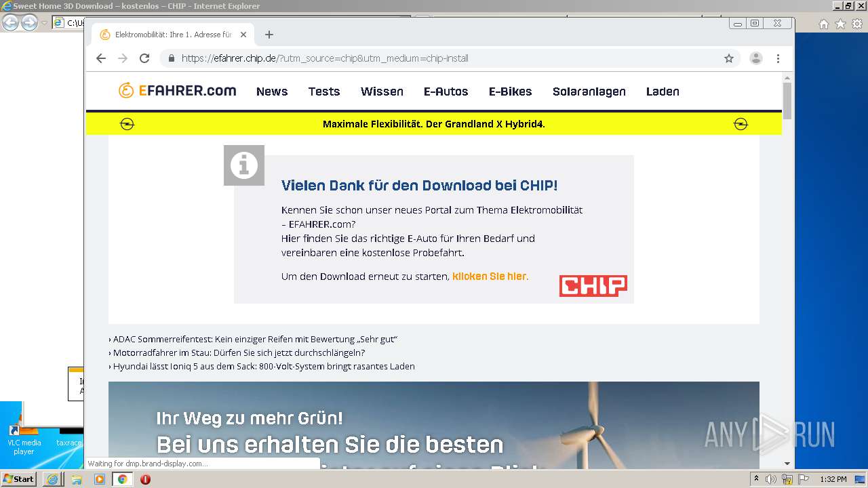Click the Chrome address bar URL
Image resolution: width=868 pixels, height=488 pixels.
coord(325,58)
